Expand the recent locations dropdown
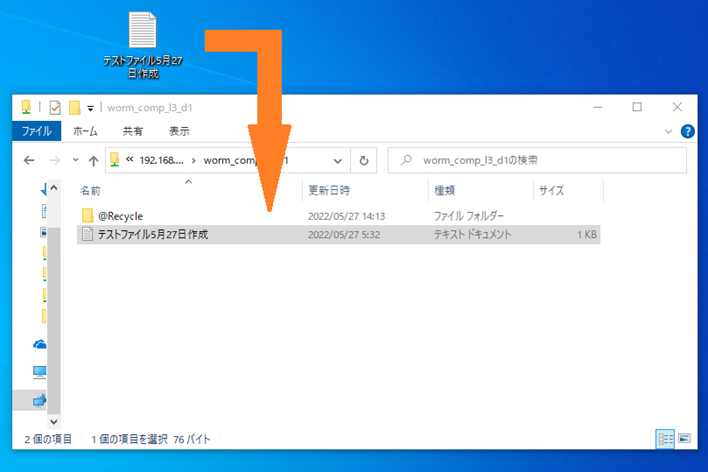The height and width of the screenshot is (472, 708). pos(73,161)
